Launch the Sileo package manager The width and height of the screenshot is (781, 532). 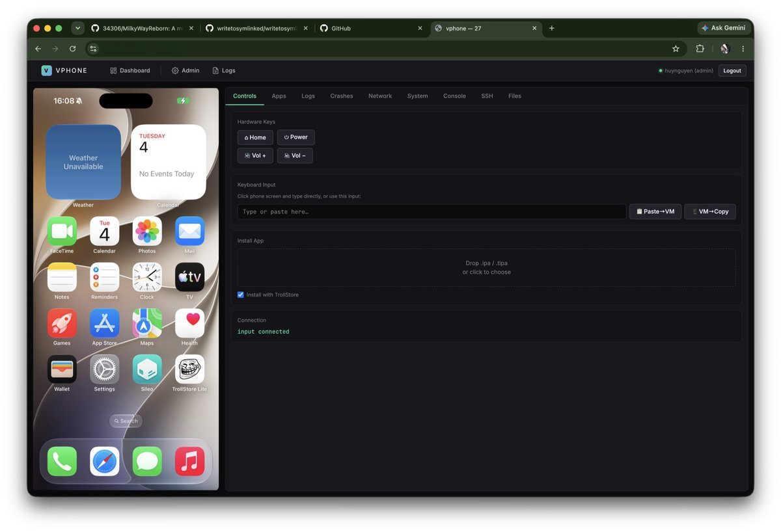point(147,369)
